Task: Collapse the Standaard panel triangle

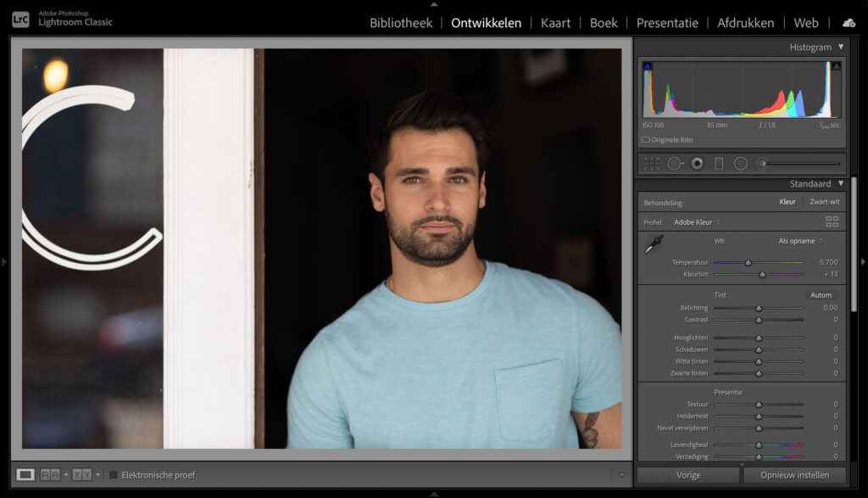Action: (x=841, y=183)
